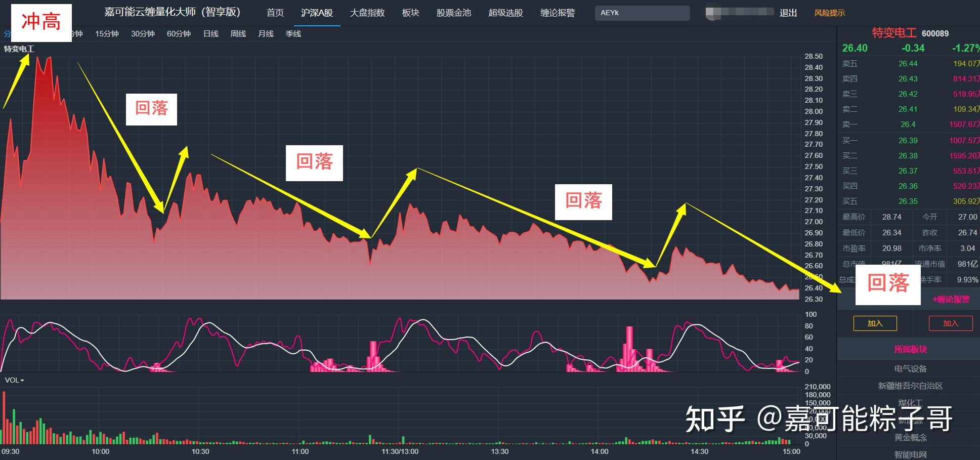Screen dimensions: 980x460
Task: Go to the 大盘指数 section
Action: click(x=367, y=13)
